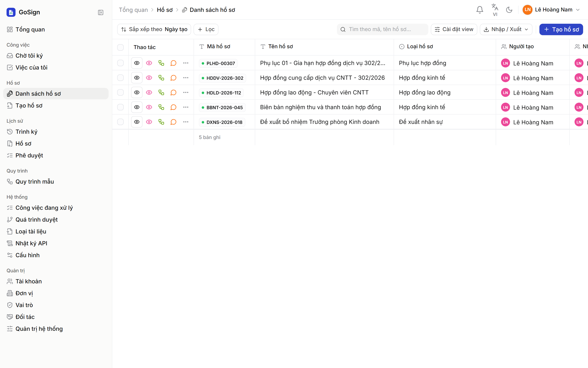Click pink eye icon for BBNT-2026-045
This screenshot has width=588, height=368.
[149, 107]
